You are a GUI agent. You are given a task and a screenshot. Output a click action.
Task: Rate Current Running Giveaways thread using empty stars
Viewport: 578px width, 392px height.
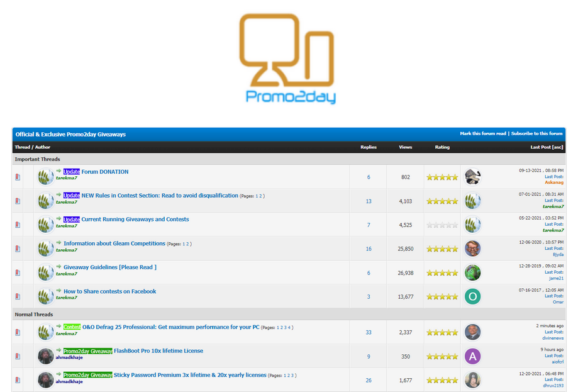pyautogui.click(x=442, y=225)
